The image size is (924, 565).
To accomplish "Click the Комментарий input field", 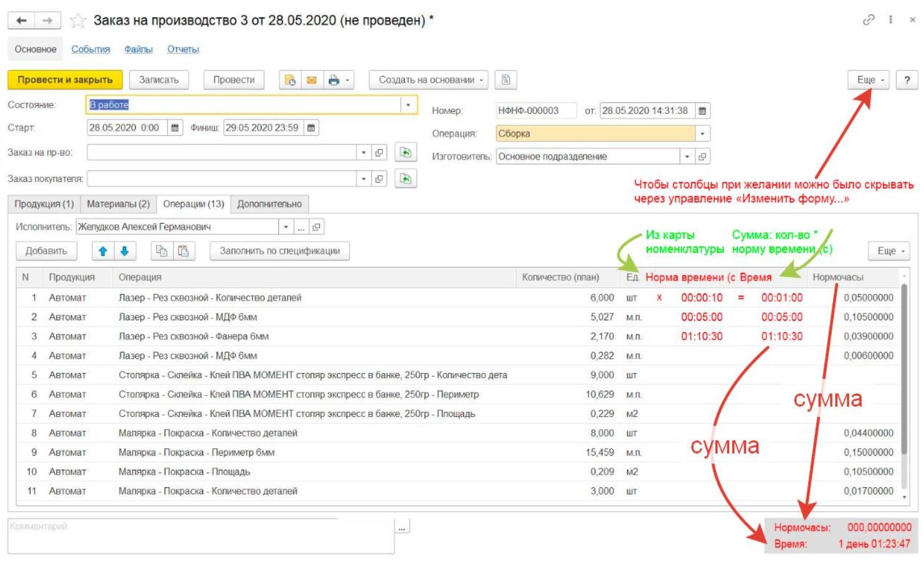I will 200,536.
